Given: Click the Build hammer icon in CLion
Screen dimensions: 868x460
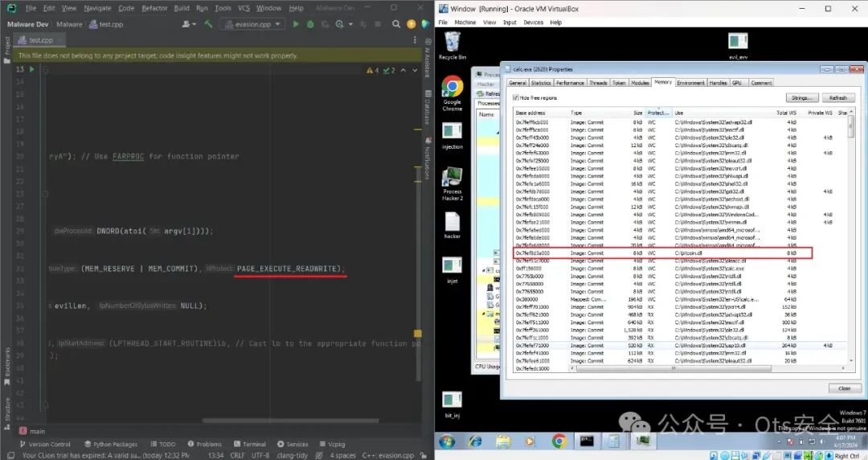Looking at the screenshot, I should (208, 24).
